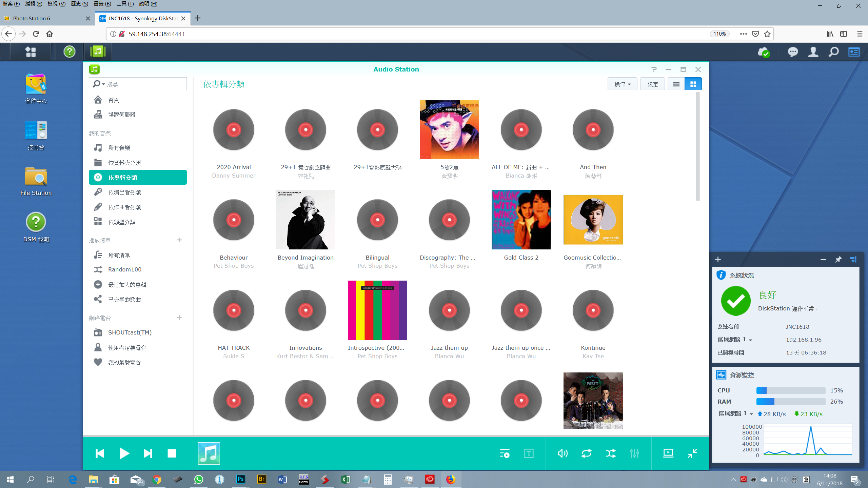
Task: Open 最近加入的專輯 recently added albums
Action: (138, 285)
